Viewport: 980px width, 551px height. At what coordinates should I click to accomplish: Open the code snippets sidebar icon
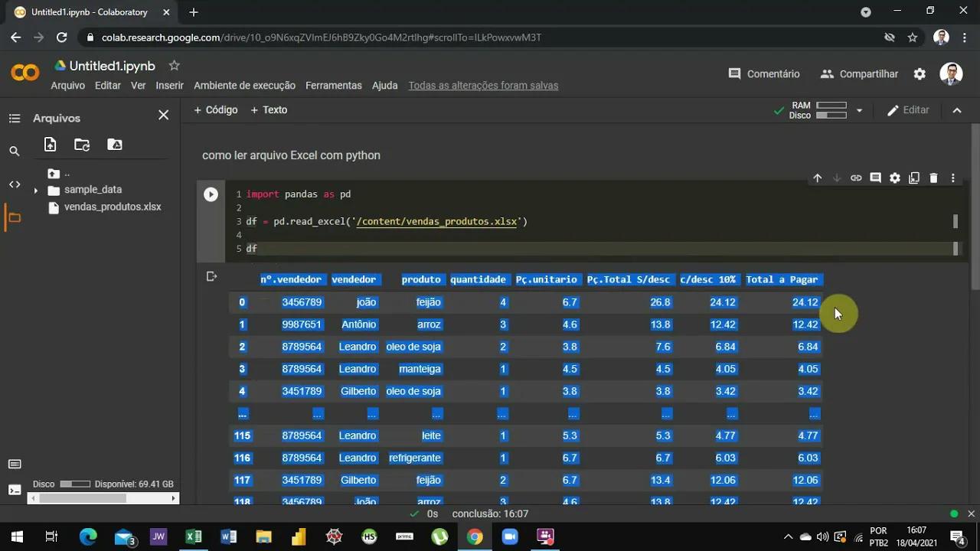[x=15, y=184]
